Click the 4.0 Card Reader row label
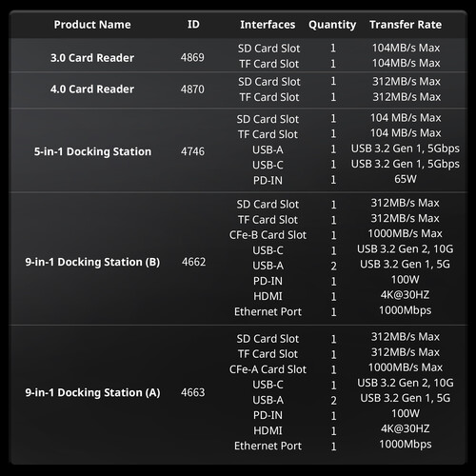The image size is (476, 476). click(92, 89)
